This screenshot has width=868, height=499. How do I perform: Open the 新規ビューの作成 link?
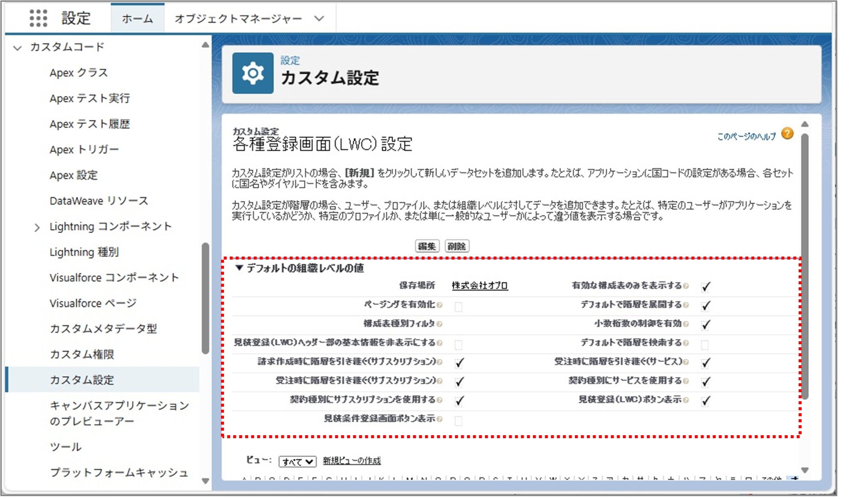pos(351,461)
